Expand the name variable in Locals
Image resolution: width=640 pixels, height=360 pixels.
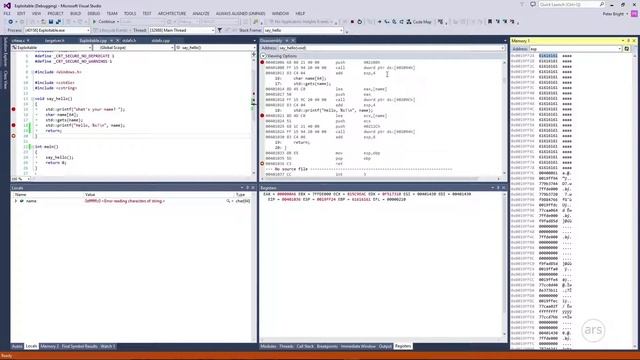[16, 201]
